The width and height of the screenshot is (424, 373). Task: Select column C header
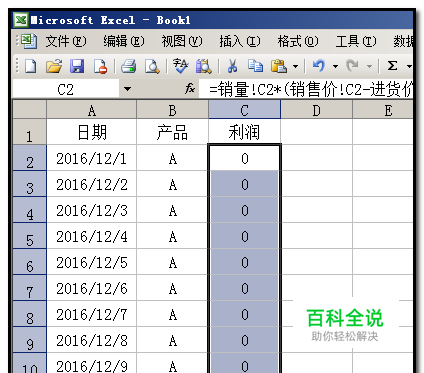pyautogui.click(x=244, y=110)
